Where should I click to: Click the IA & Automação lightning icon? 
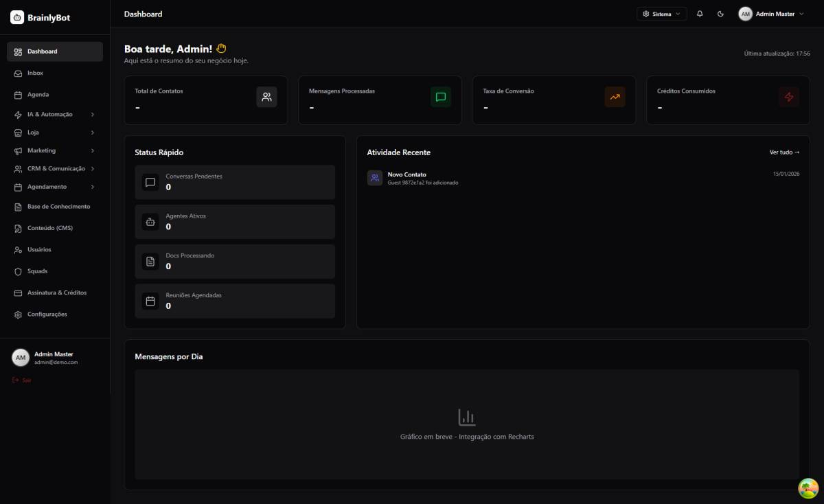(x=19, y=115)
